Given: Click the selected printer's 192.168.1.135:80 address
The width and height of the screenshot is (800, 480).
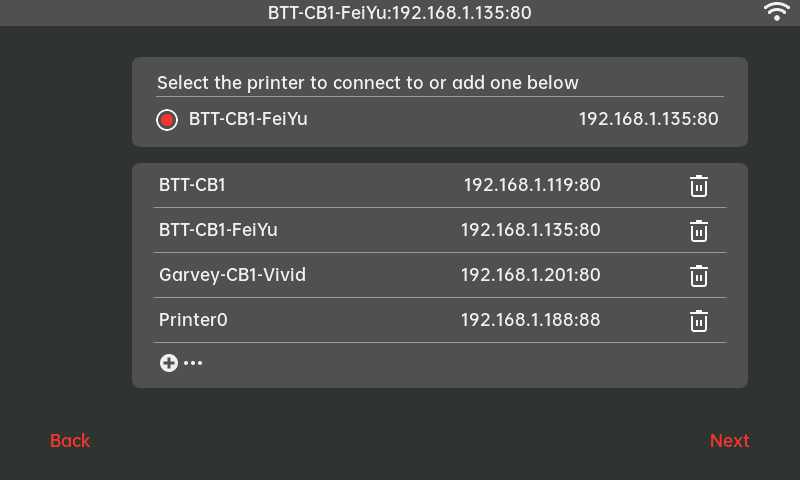Looking at the screenshot, I should coord(648,119).
